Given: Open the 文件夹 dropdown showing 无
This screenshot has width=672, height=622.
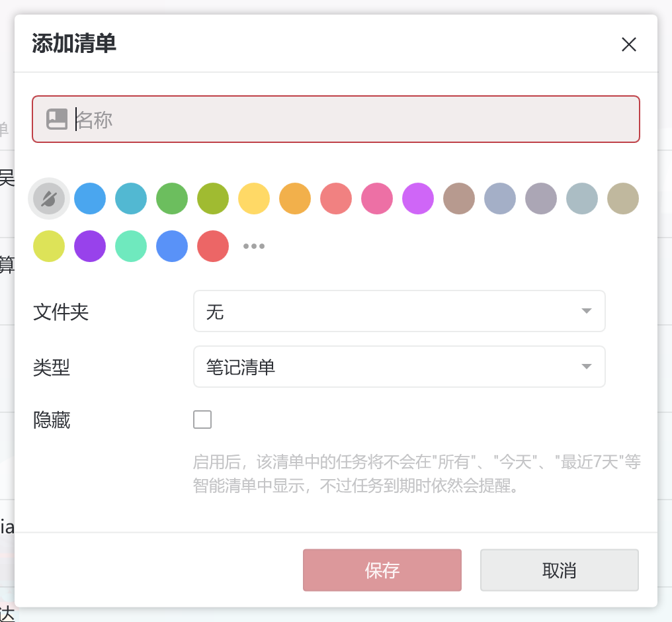Looking at the screenshot, I should tap(399, 311).
